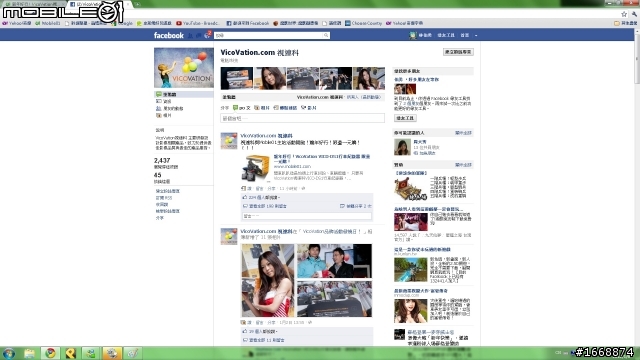Click the 45 talking-about count
This screenshot has width=640, height=360.
pos(158,175)
